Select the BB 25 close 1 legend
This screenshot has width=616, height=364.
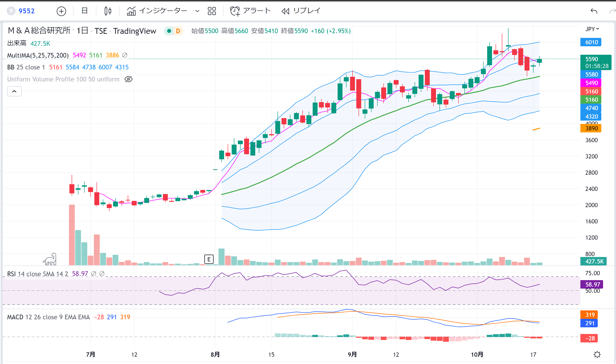[x=26, y=67]
